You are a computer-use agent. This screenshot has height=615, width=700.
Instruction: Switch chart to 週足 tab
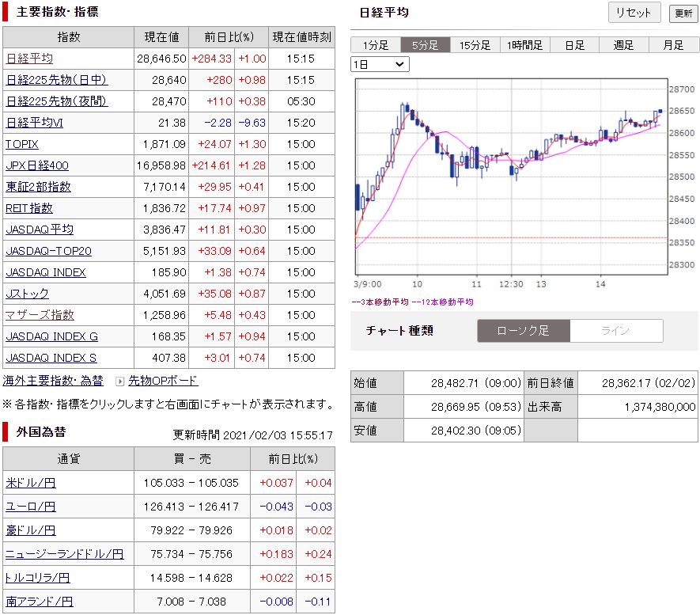[623, 45]
